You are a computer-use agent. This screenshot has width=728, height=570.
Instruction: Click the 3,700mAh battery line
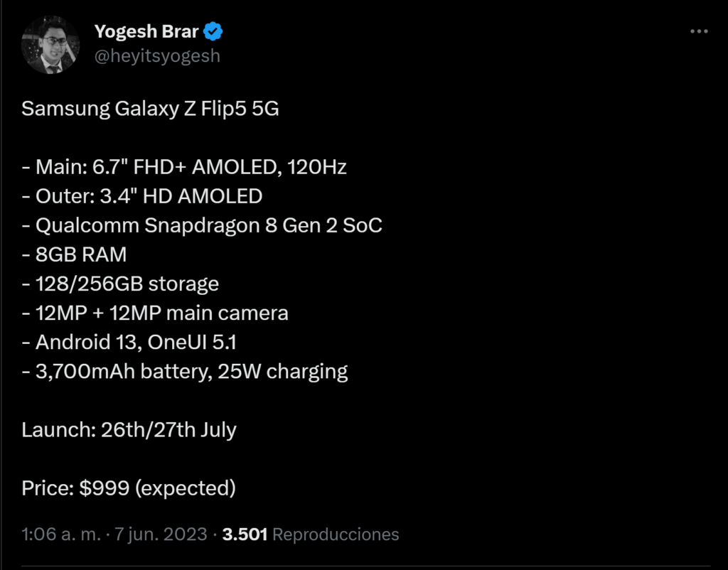[x=184, y=371]
